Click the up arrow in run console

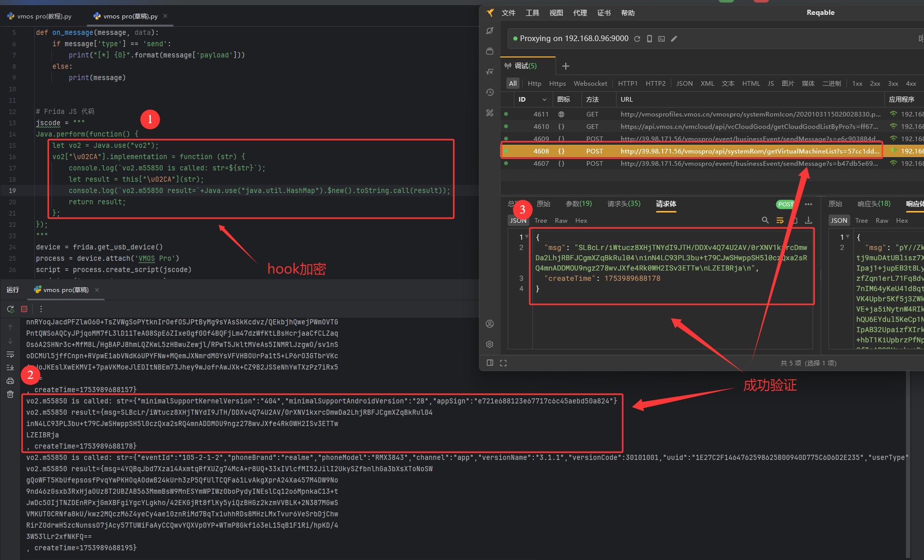click(10, 327)
